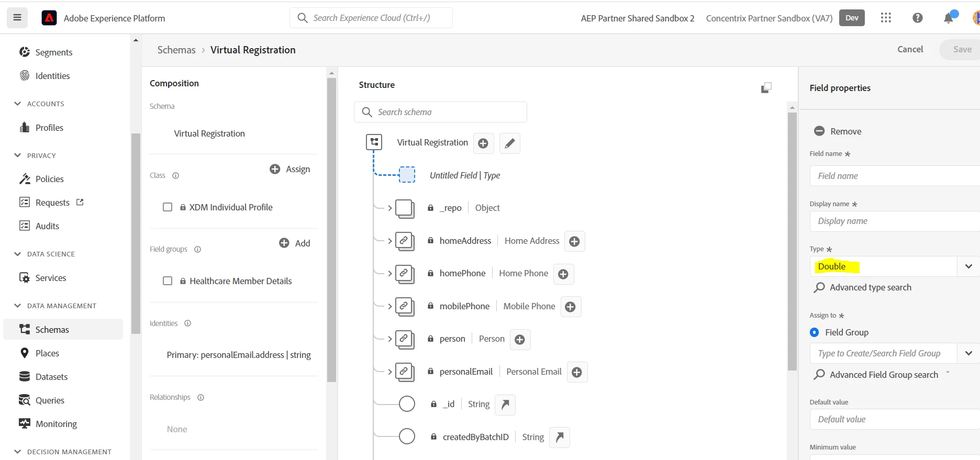Click the Composition panel scrollbar
Image resolution: width=980 pixels, height=460 pixels.
coord(331,230)
